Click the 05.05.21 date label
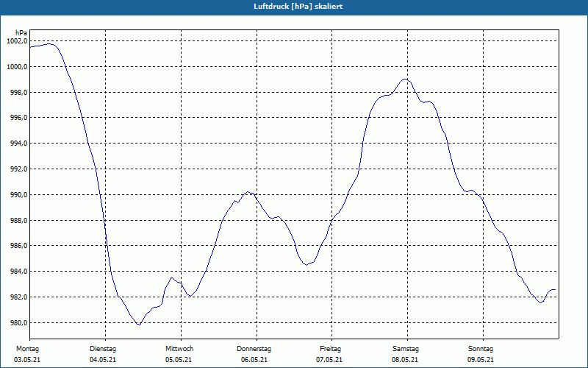Viewport: 588px width, 368px height. click(179, 360)
